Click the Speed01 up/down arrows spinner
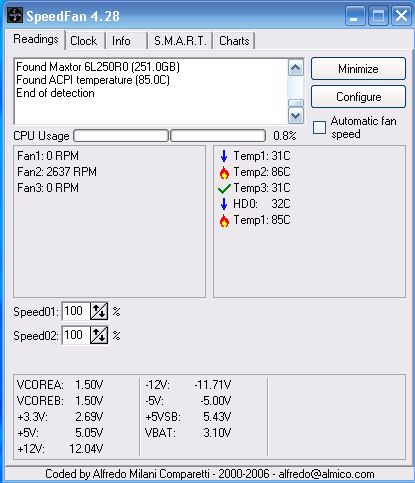 click(x=99, y=311)
